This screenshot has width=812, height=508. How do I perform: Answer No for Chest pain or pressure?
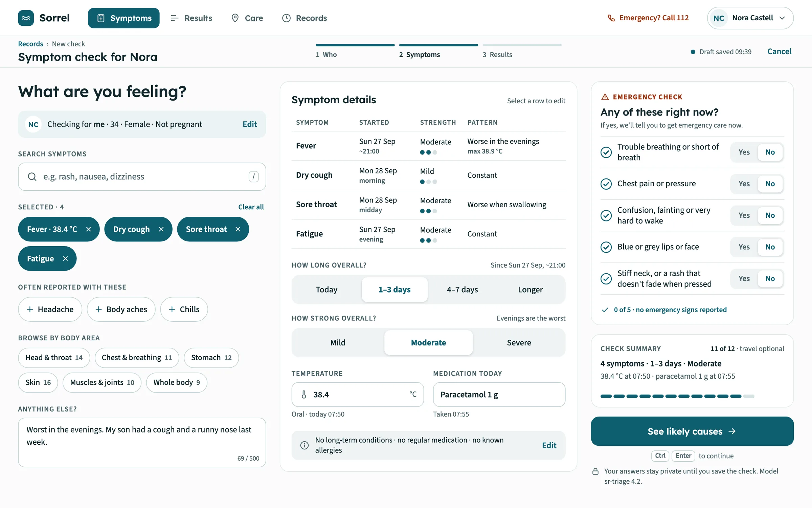coord(770,184)
